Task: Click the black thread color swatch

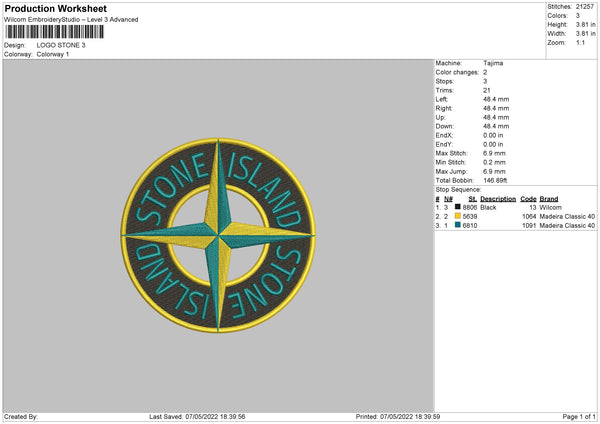Action: click(x=457, y=207)
